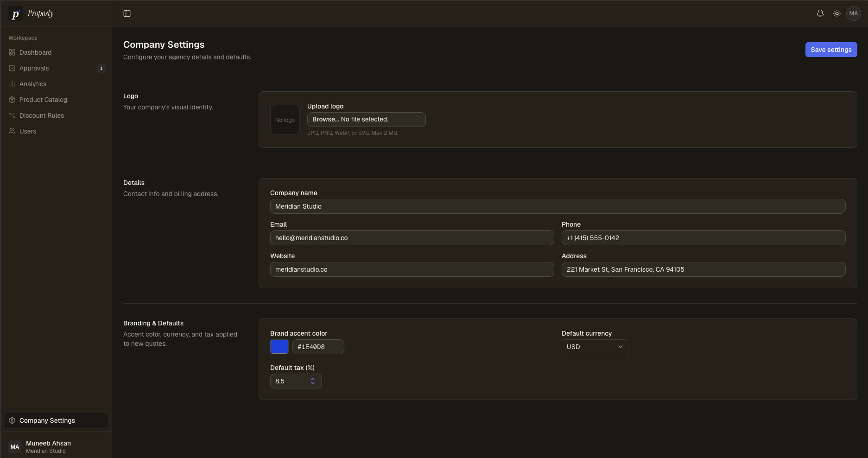Open Users page
Screen dimensions: 868x458
56,131
